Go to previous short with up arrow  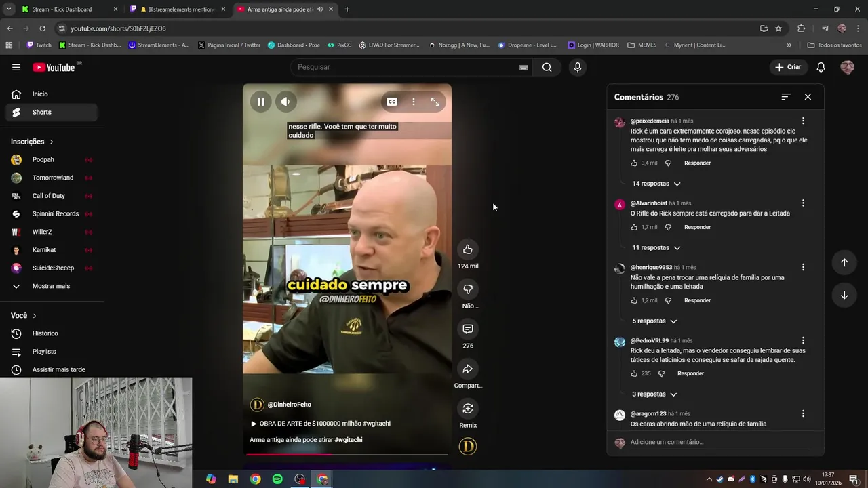844,262
